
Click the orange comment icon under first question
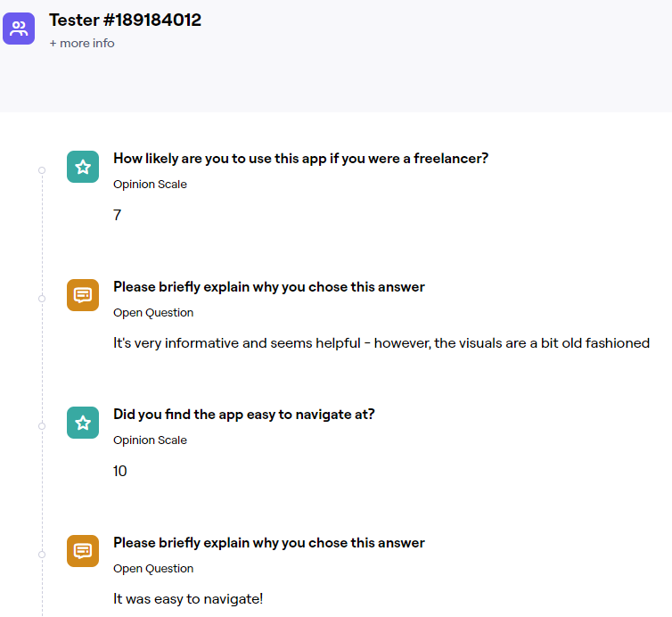(x=83, y=295)
